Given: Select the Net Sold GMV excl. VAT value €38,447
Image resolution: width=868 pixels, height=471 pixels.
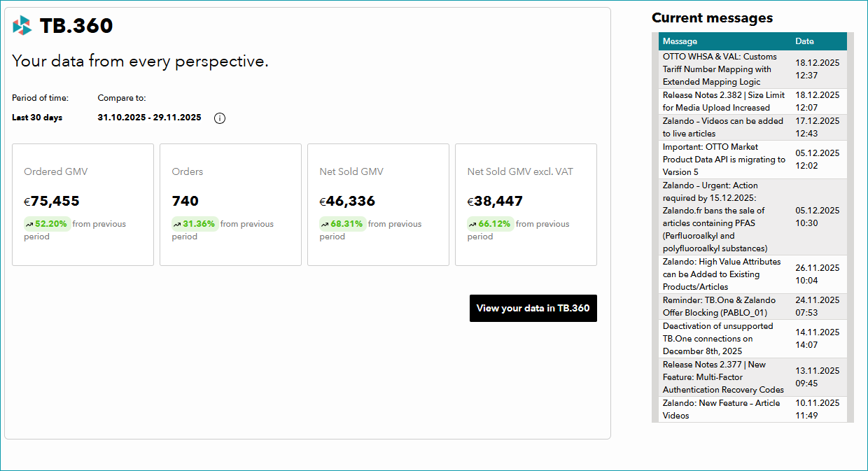Looking at the screenshot, I should 495,202.
